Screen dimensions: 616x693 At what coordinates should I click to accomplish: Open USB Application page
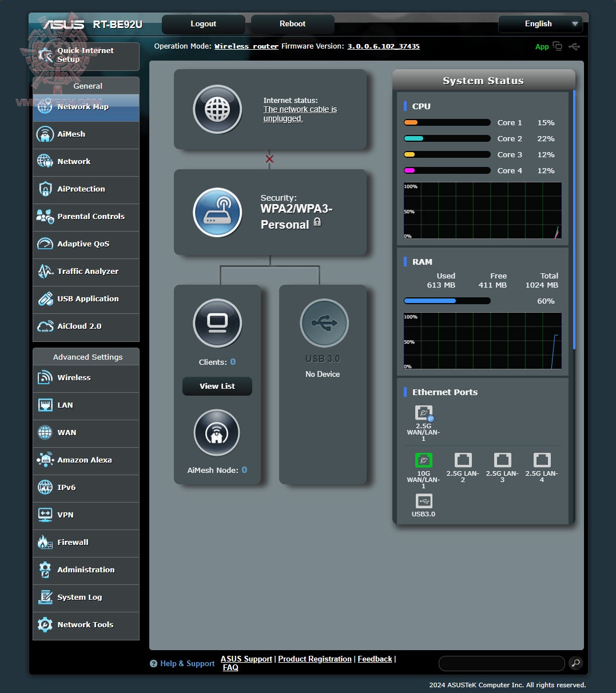86,300
